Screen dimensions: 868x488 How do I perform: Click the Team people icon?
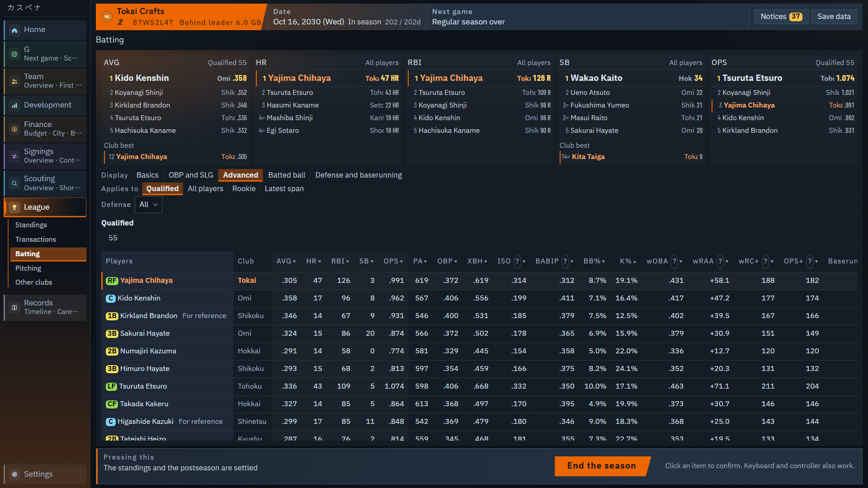pos(14,81)
